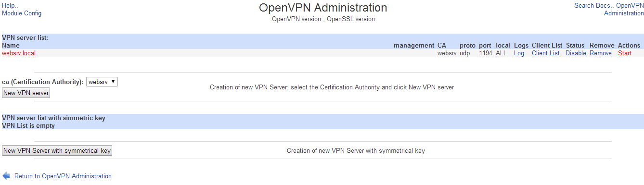Click New VPN Server with symmetrical key

pyautogui.click(x=57, y=150)
